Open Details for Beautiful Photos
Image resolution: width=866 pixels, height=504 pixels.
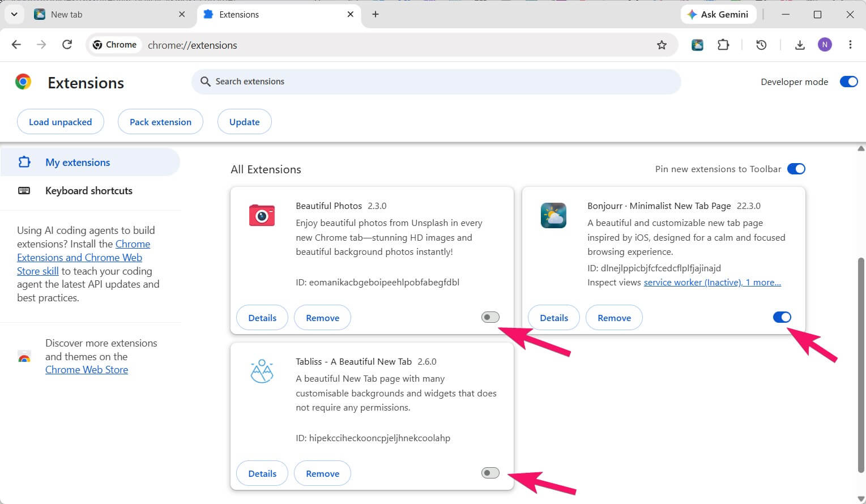pyautogui.click(x=262, y=318)
